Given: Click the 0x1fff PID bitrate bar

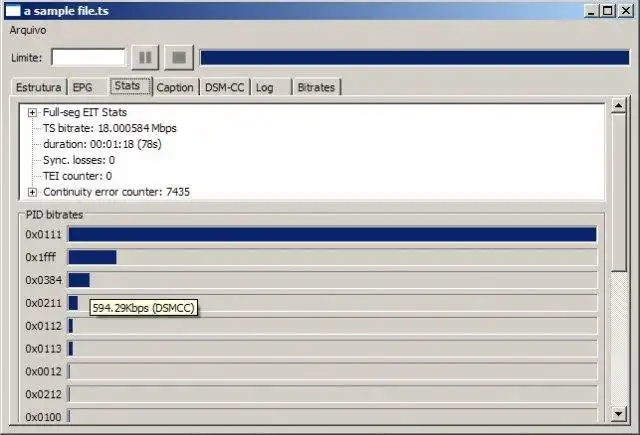Looking at the screenshot, I should click(332, 257).
